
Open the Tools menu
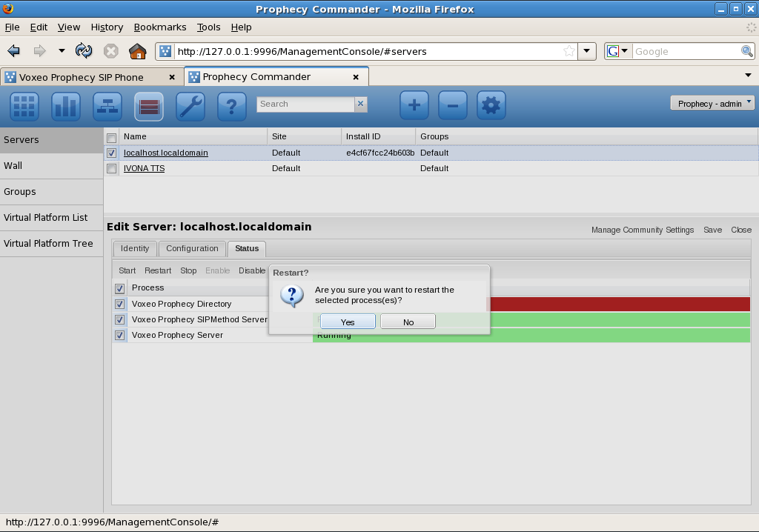coord(208,27)
